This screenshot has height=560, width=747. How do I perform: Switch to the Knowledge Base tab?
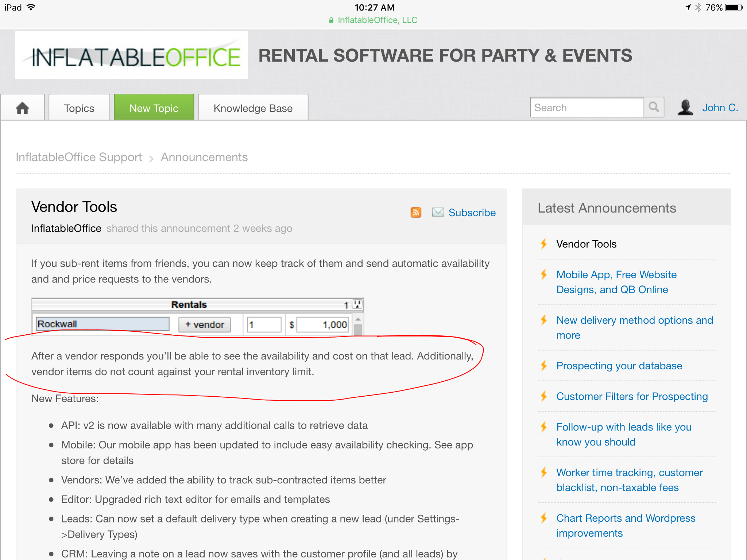point(253,108)
